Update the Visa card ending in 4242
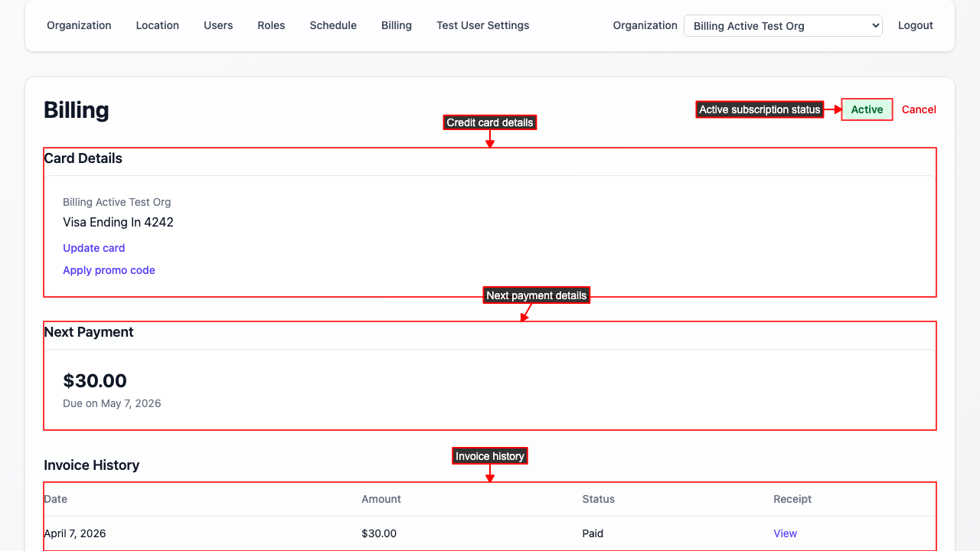Viewport: 980px width, 551px height. [x=93, y=248]
